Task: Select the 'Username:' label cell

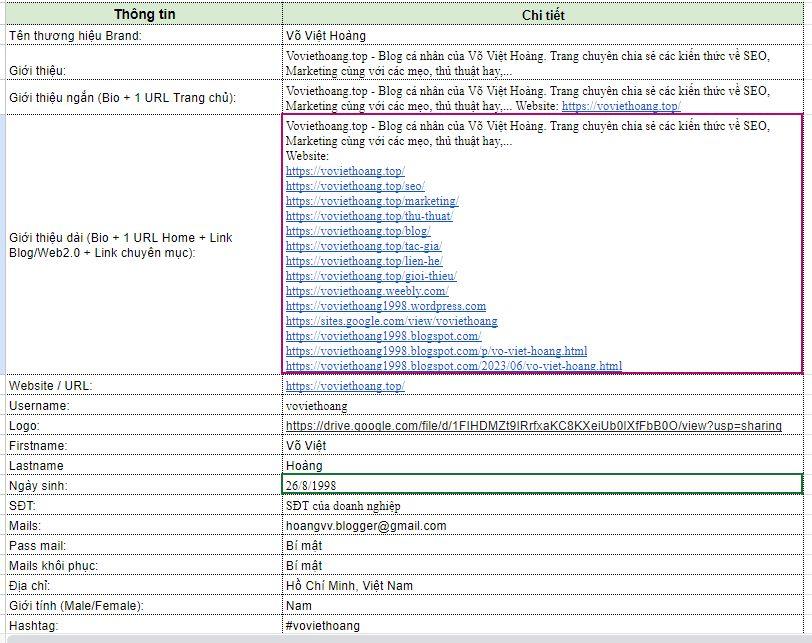Action: click(144, 405)
